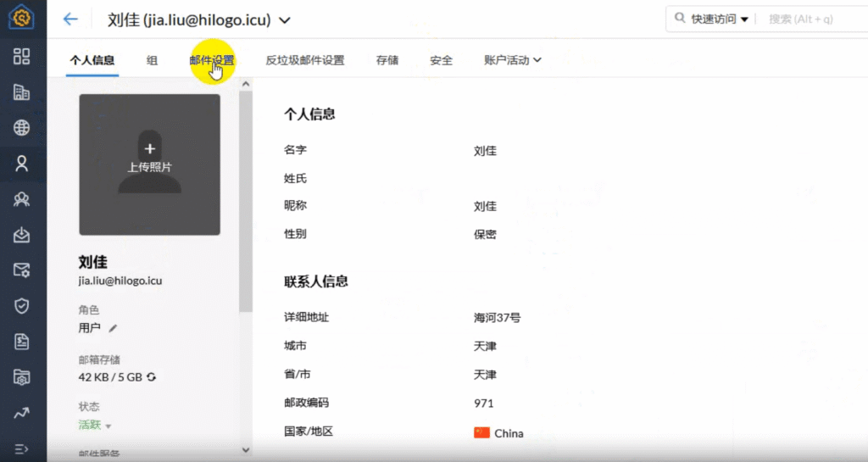
Task: Open the 活跃 status dropdown
Action: (x=108, y=426)
